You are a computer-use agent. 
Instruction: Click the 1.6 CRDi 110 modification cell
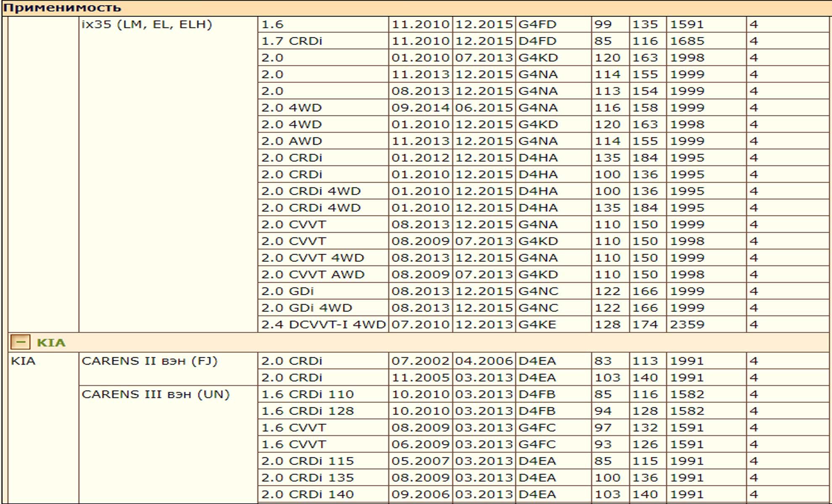(x=307, y=394)
